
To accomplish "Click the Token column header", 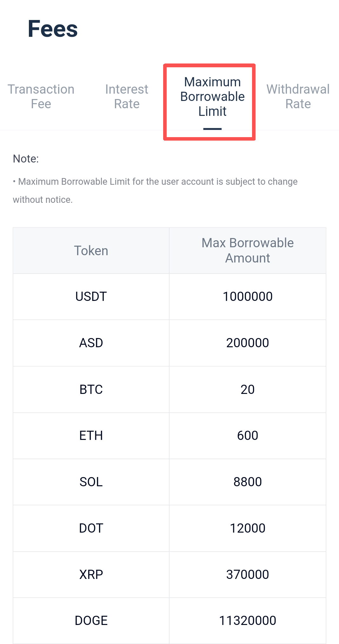I will pyautogui.click(x=91, y=251).
